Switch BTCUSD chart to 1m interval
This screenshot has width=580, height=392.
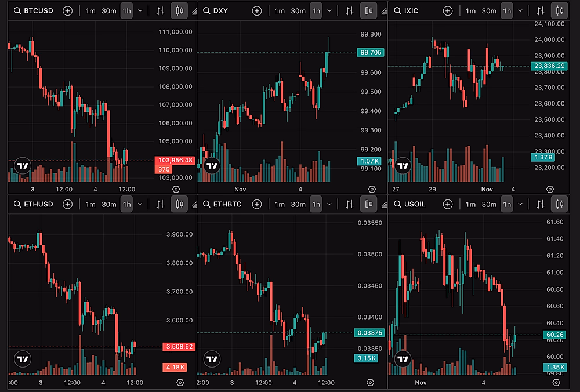tap(90, 11)
